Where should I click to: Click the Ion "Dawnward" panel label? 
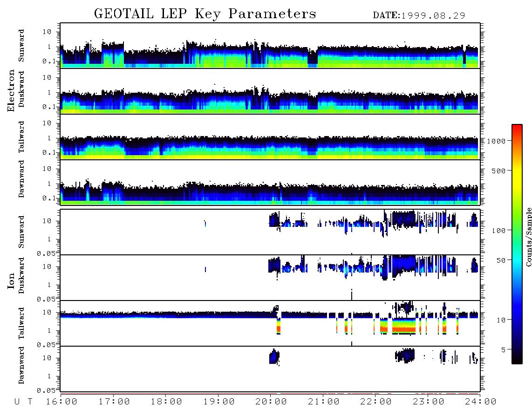tap(21, 365)
